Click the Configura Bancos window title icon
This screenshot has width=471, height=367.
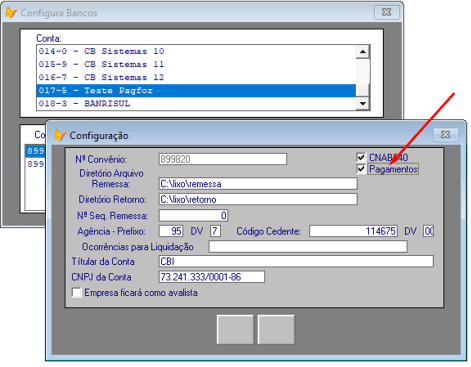[11, 13]
